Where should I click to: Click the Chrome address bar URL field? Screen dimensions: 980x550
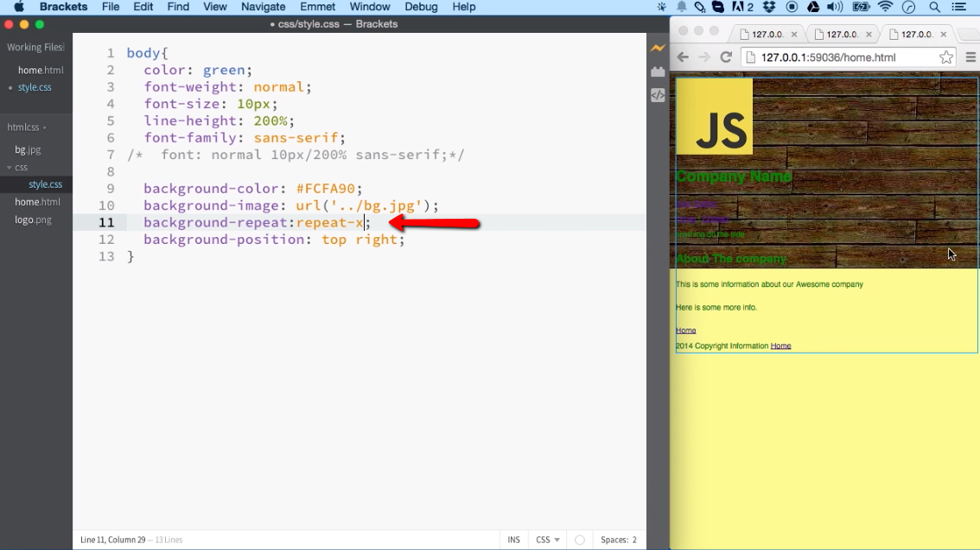[x=838, y=58]
